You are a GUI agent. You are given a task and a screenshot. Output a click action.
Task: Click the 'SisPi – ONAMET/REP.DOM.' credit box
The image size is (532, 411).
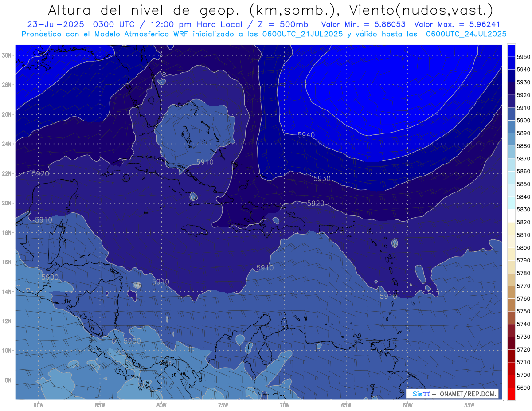pos(452,394)
